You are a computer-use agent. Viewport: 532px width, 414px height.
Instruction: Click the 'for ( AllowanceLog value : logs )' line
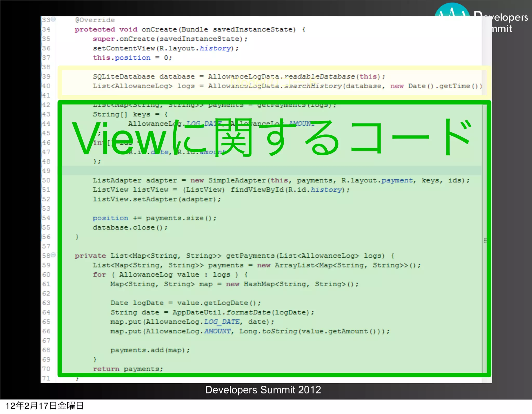[x=170, y=275]
